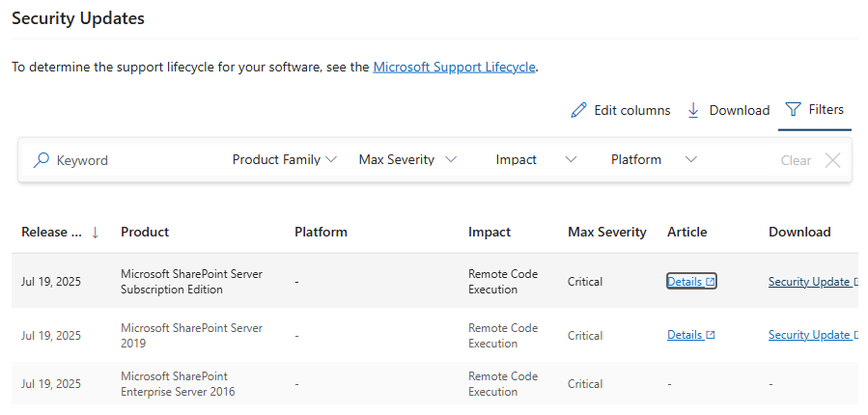Open Security Update link for Subscription Edition
The image size is (868, 415).
point(809,282)
